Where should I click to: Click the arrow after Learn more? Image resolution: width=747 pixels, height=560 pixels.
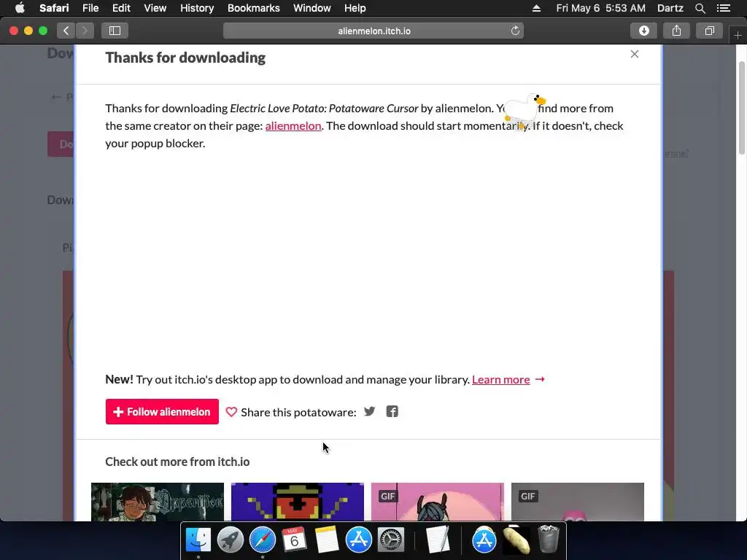pyautogui.click(x=540, y=379)
